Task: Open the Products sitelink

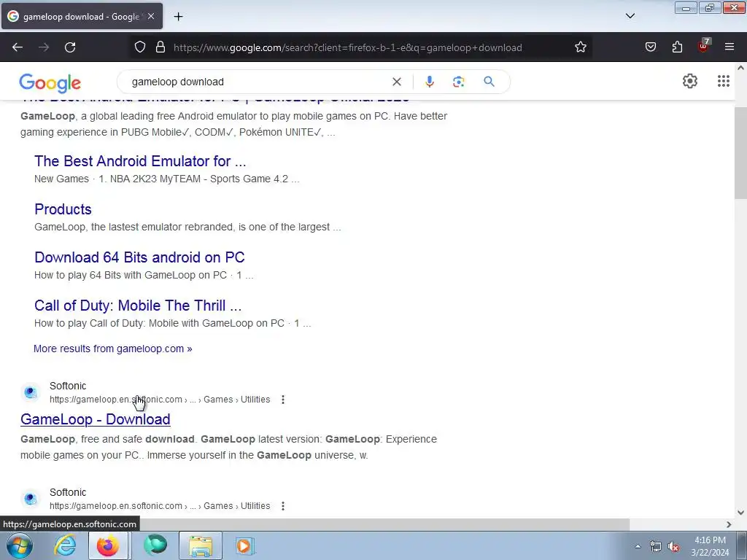Action: pyautogui.click(x=63, y=209)
